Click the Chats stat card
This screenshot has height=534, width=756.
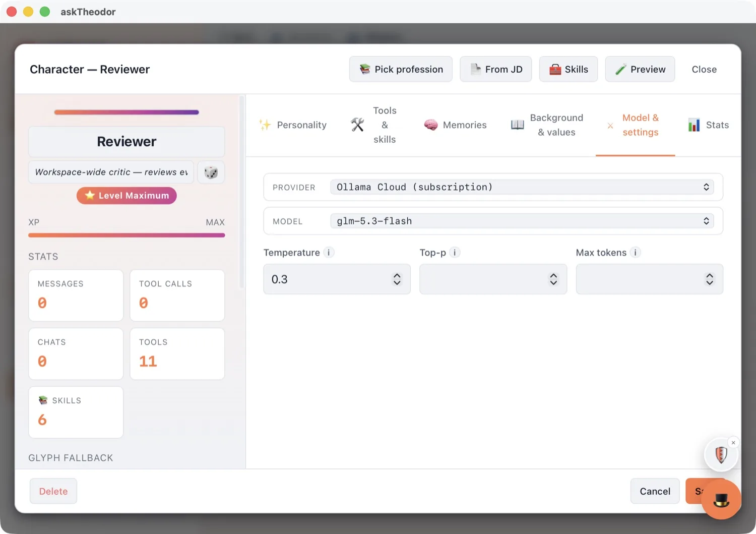pyautogui.click(x=76, y=354)
